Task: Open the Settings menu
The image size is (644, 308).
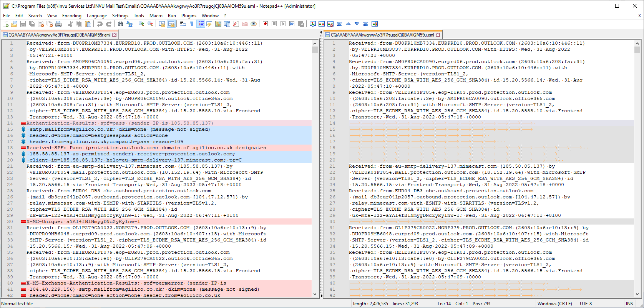Action: click(x=120, y=16)
